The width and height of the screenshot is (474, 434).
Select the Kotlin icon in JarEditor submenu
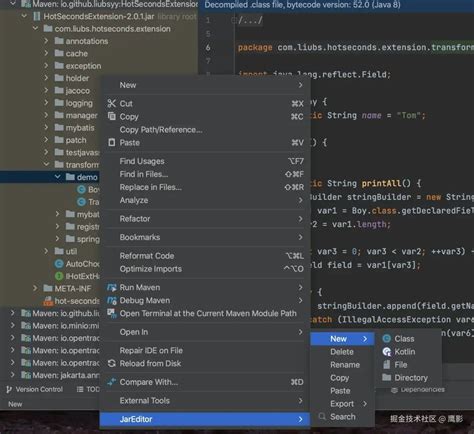point(387,352)
